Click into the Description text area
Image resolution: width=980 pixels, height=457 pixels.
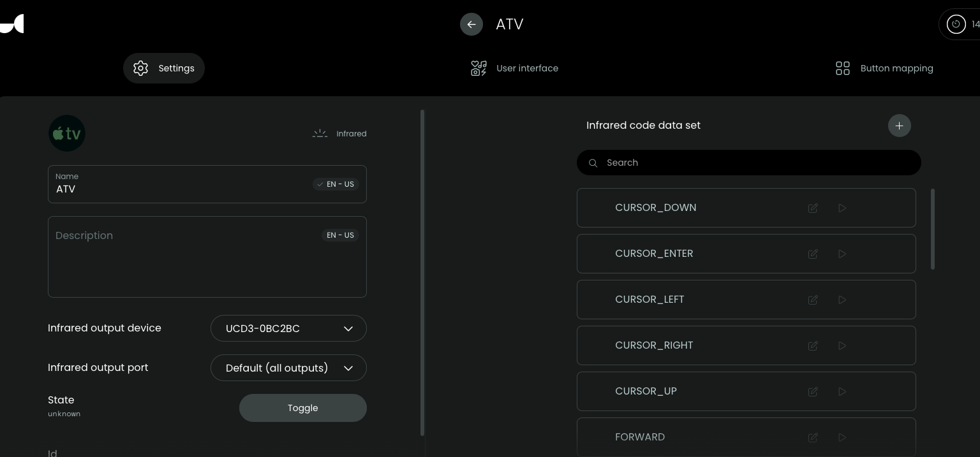pos(207,265)
